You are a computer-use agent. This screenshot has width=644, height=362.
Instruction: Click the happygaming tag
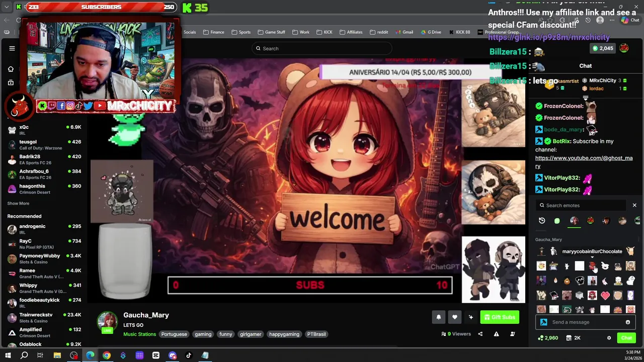284,334
